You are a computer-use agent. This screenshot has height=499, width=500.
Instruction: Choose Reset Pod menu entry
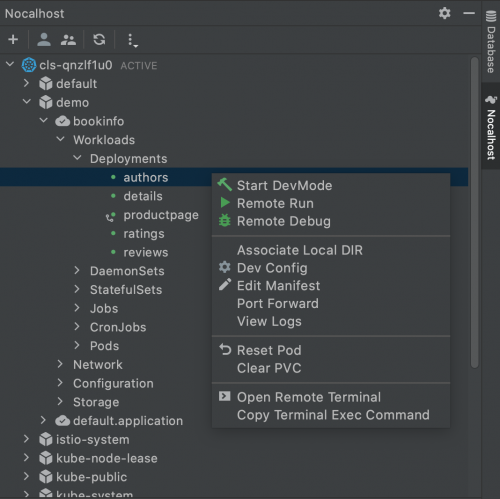pyautogui.click(x=331, y=350)
